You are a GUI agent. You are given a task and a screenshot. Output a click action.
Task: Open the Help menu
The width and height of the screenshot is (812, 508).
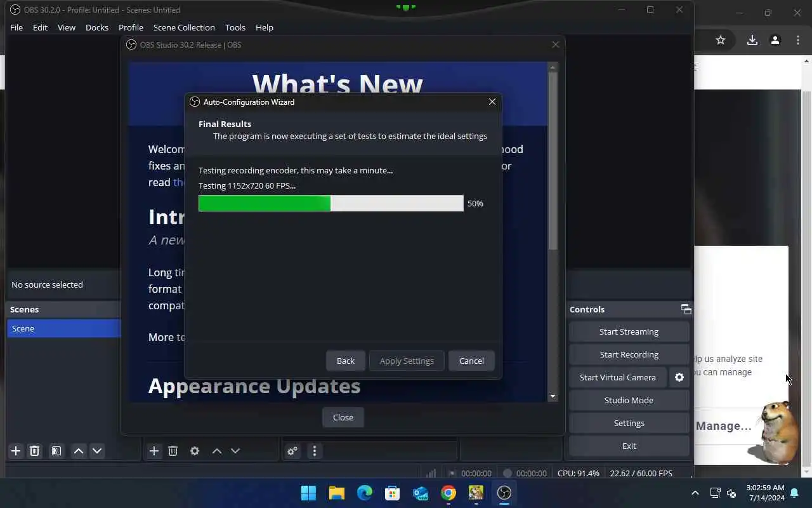click(265, 27)
